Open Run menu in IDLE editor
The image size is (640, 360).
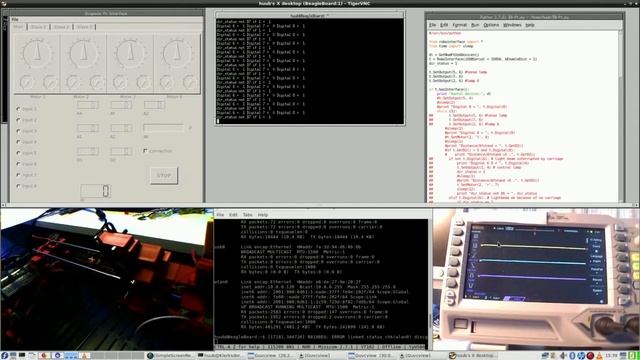coord(475,25)
